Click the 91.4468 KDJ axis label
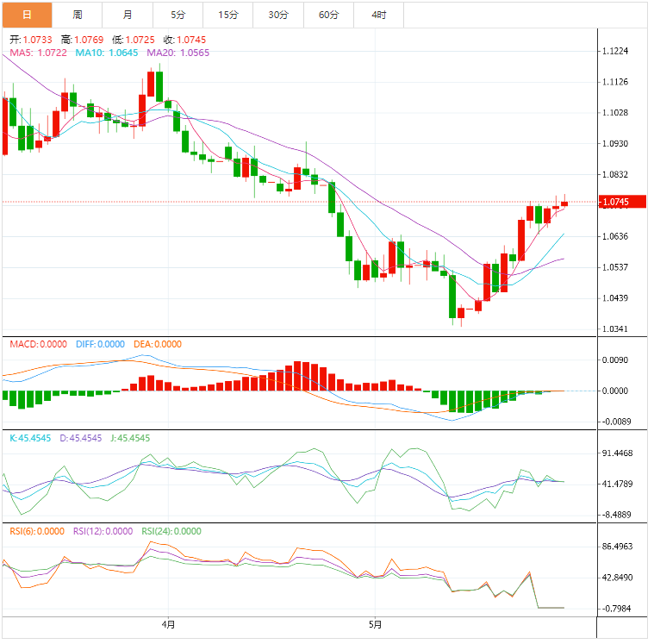This screenshot has height=644, width=654. point(617,453)
